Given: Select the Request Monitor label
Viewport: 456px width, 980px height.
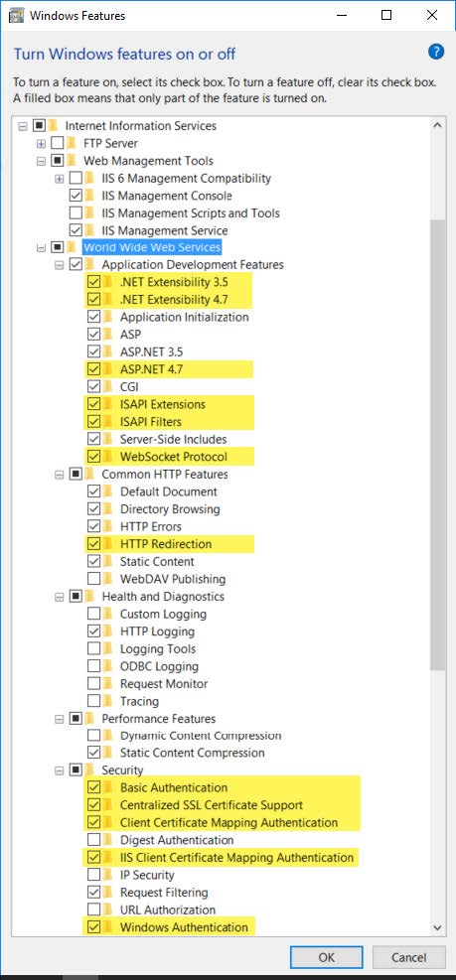Looking at the screenshot, I should [x=164, y=684].
